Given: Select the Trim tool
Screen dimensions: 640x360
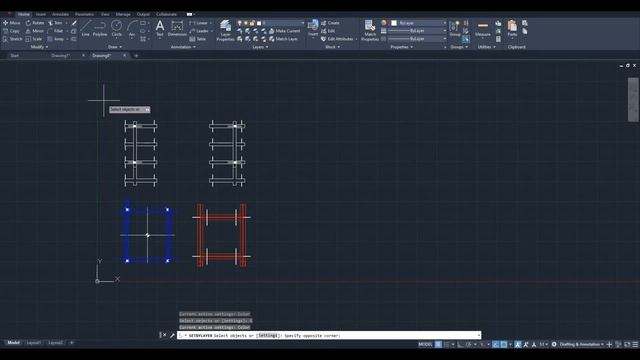Looking at the screenshot, I should point(55,23).
